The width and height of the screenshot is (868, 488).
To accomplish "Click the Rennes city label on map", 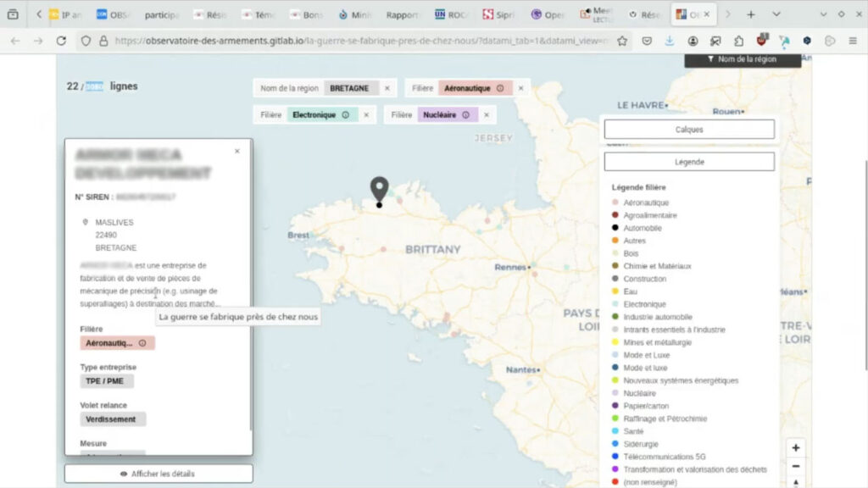I will 509,267.
